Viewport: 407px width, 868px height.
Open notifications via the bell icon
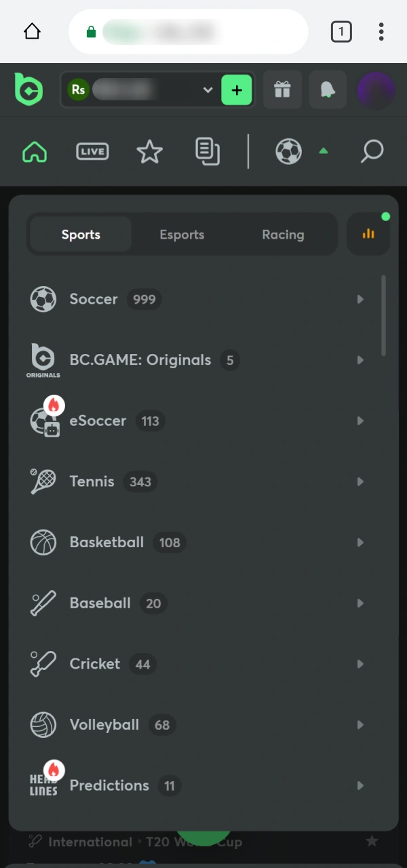click(328, 90)
